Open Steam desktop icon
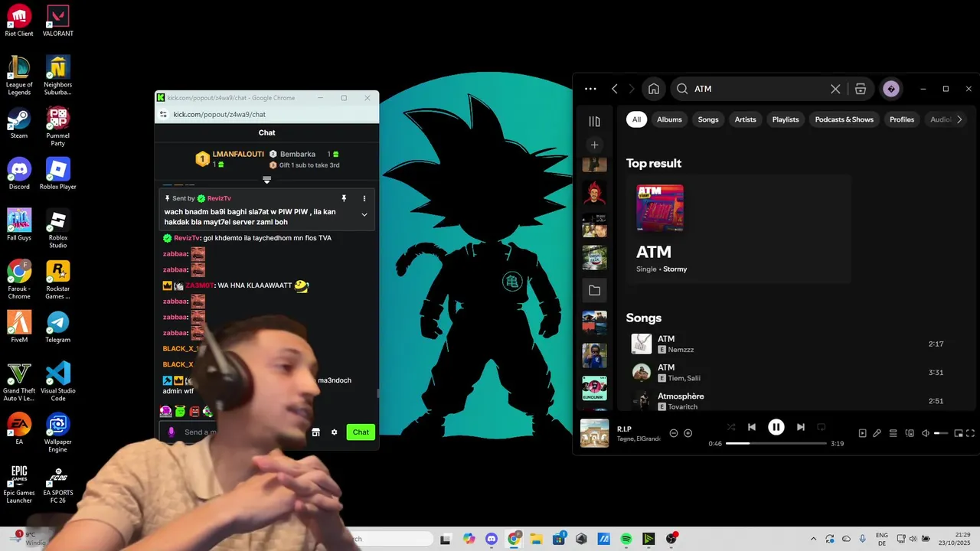980x551 pixels. [x=19, y=123]
